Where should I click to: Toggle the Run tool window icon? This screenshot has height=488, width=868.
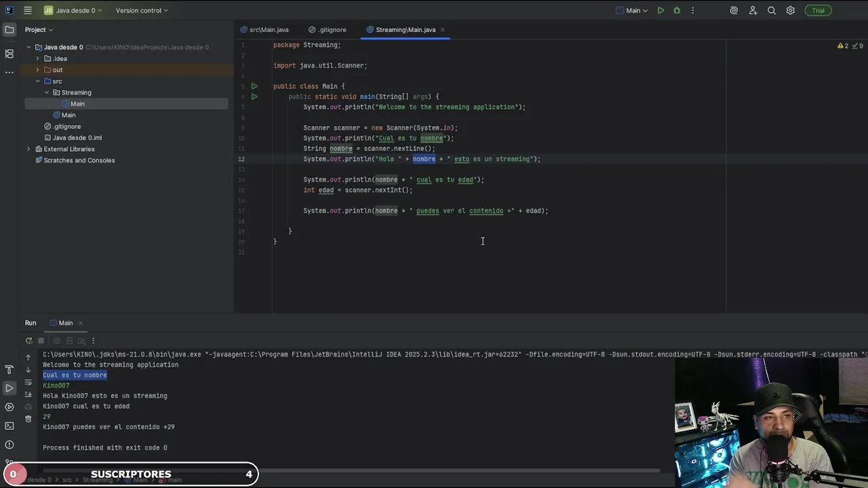pos(9,388)
